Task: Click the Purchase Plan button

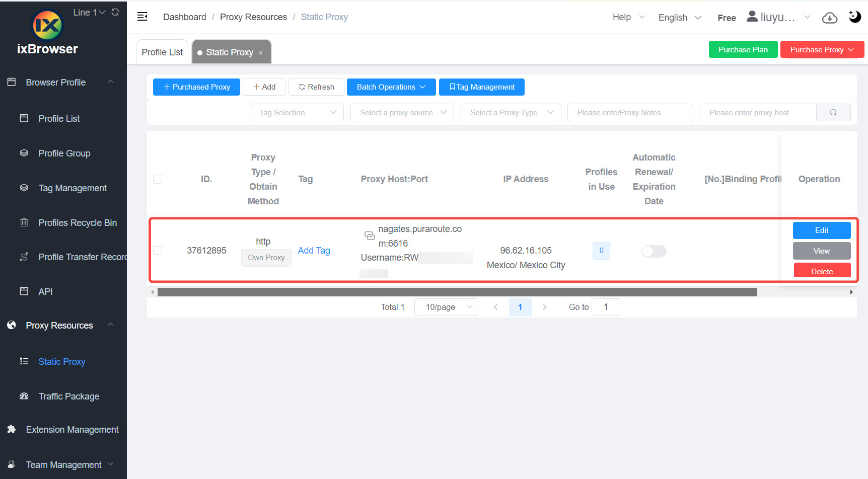Action: tap(743, 49)
